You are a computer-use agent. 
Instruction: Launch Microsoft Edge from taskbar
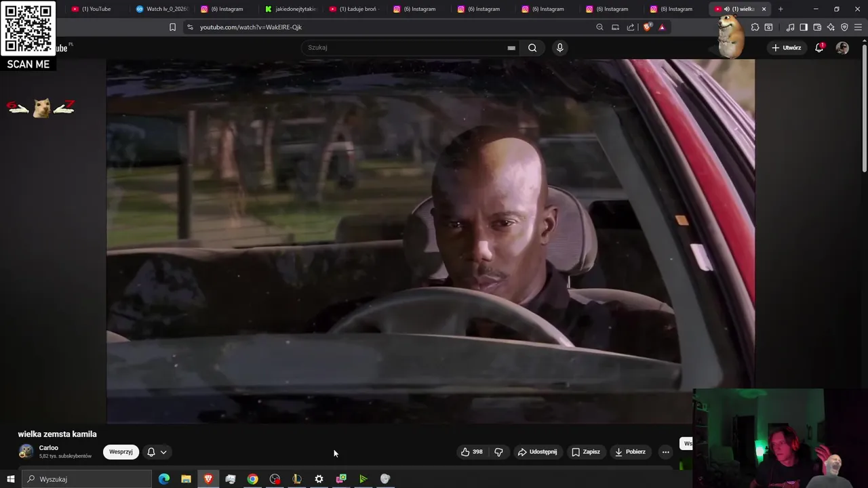pos(164,479)
